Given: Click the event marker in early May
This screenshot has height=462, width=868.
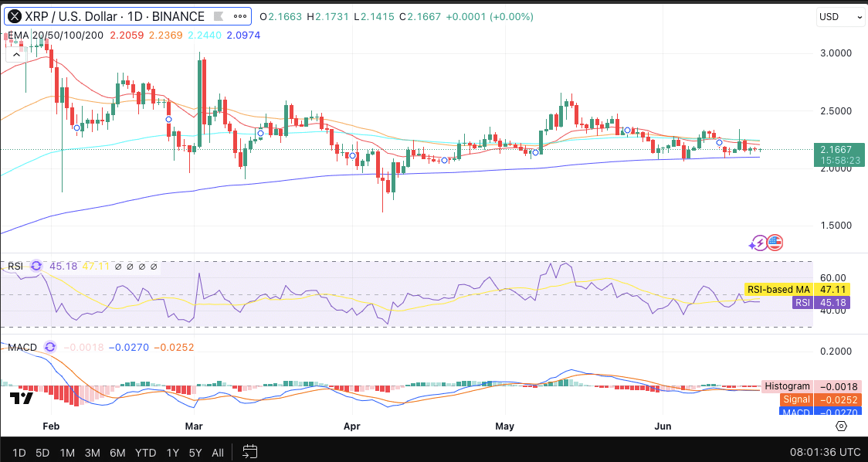Looking at the screenshot, I should 535,152.
